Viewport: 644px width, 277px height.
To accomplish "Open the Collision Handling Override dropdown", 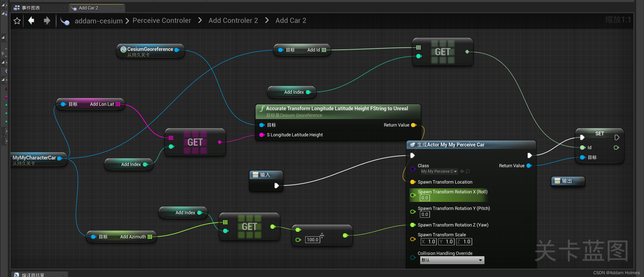I will click(x=452, y=260).
